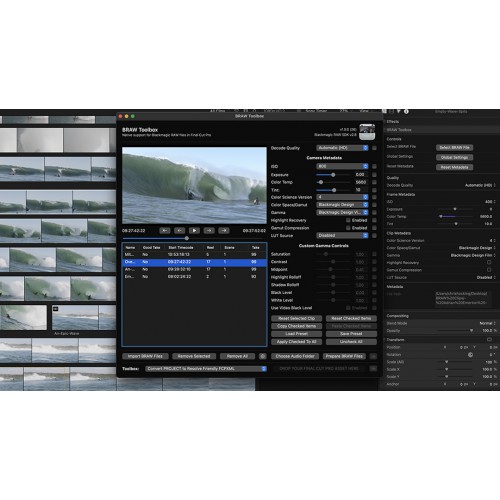This screenshot has height=500, width=500.
Task: Enable Highlight Recovery in BRAW Toolbox
Action: coord(348,220)
